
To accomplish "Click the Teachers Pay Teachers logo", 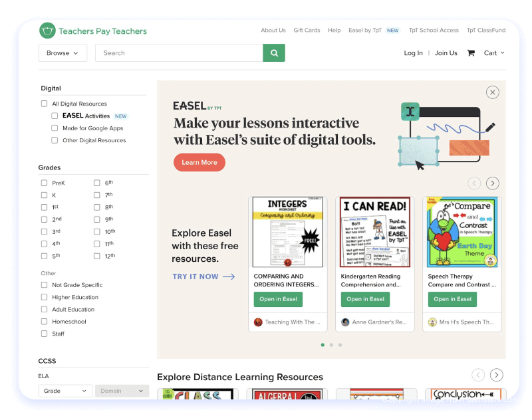I will click(x=93, y=31).
